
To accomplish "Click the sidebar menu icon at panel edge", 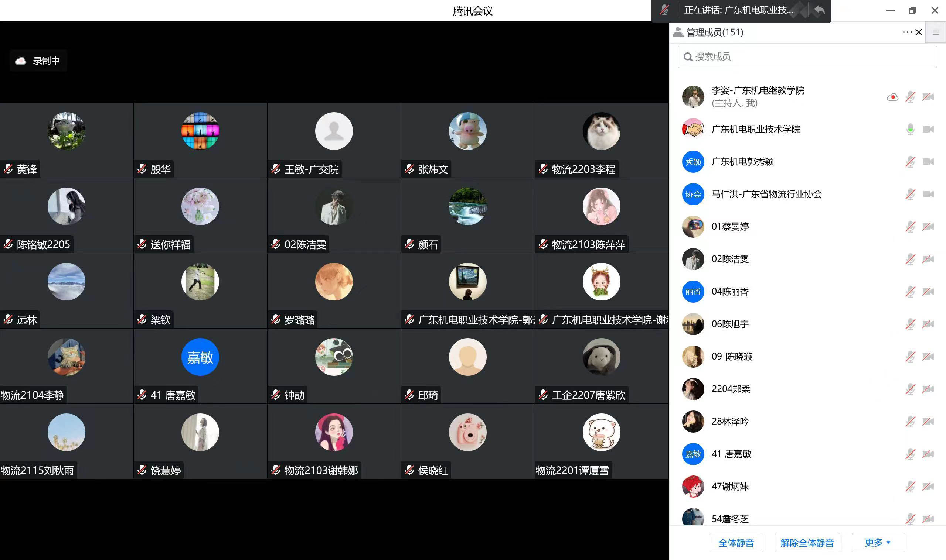I will click(935, 32).
